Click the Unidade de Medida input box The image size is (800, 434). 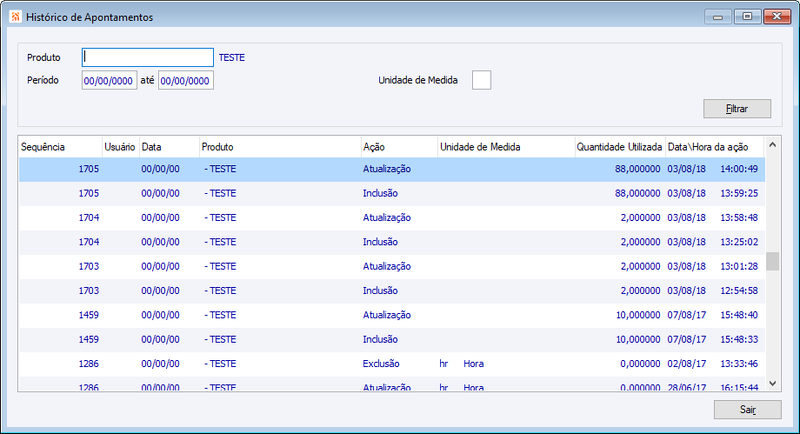(481, 80)
